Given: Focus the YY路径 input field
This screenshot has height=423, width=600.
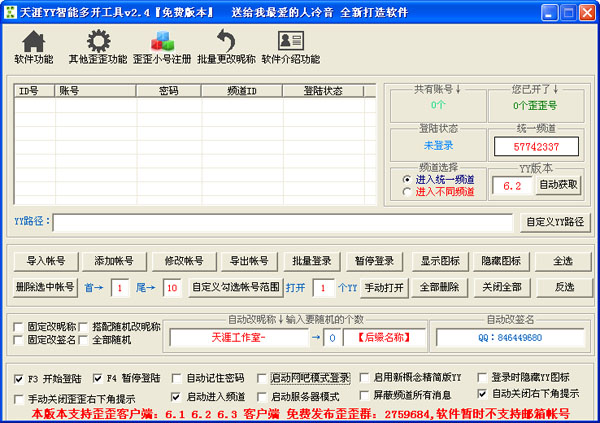Looking at the screenshot, I should 283,222.
